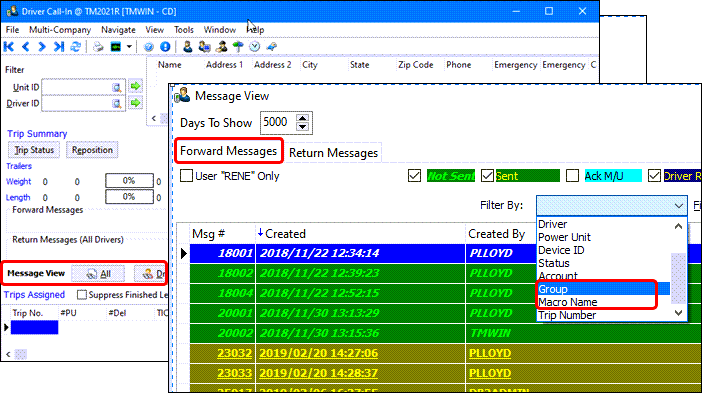
Task: Toggle the User "RENE" Only checkbox
Action: click(186, 175)
